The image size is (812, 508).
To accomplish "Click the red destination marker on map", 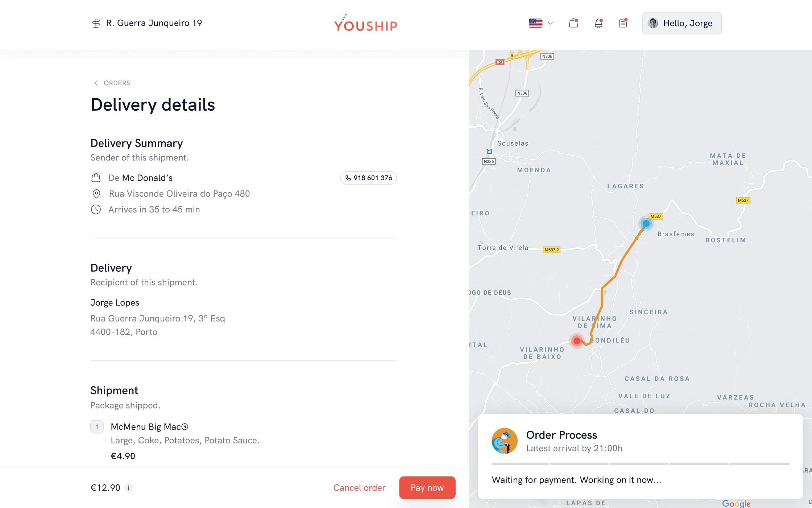I will click(x=576, y=341).
